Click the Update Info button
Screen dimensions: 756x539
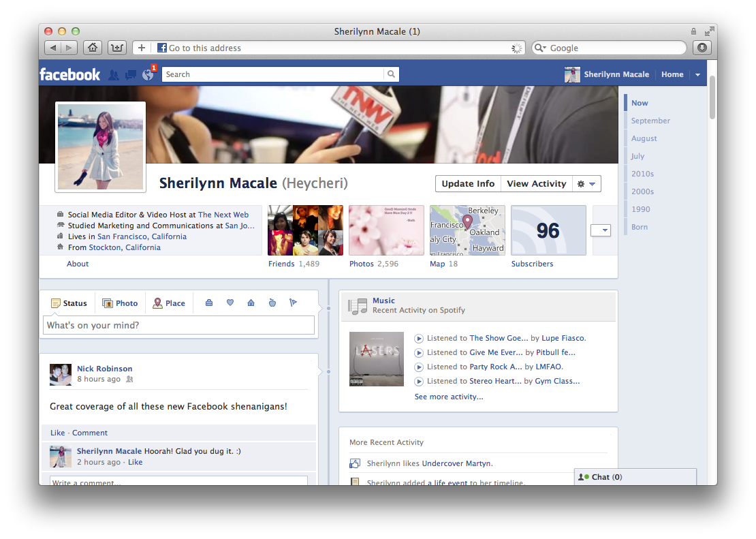(x=468, y=184)
